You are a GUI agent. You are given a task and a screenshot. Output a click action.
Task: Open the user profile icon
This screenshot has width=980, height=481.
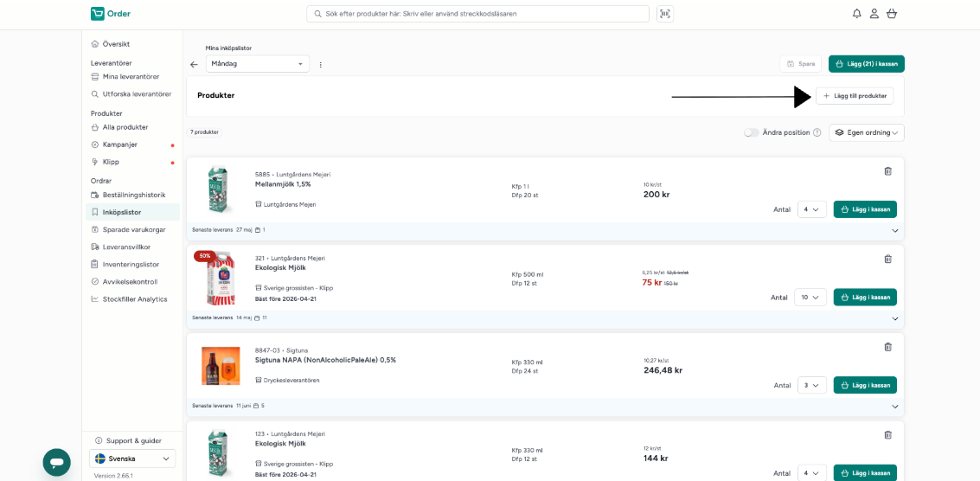tap(874, 14)
